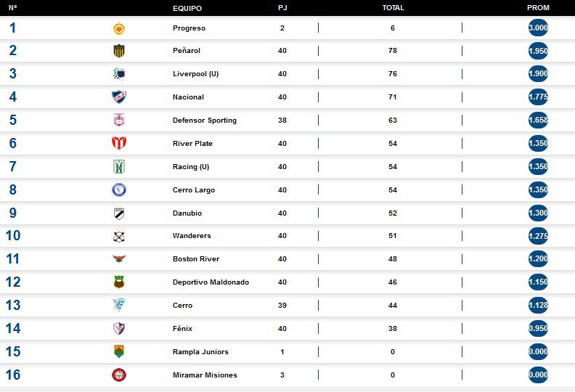Image resolution: width=575 pixels, height=392 pixels.
Task: Click the Miramar Misiones round crest
Action: pyautogui.click(x=119, y=375)
